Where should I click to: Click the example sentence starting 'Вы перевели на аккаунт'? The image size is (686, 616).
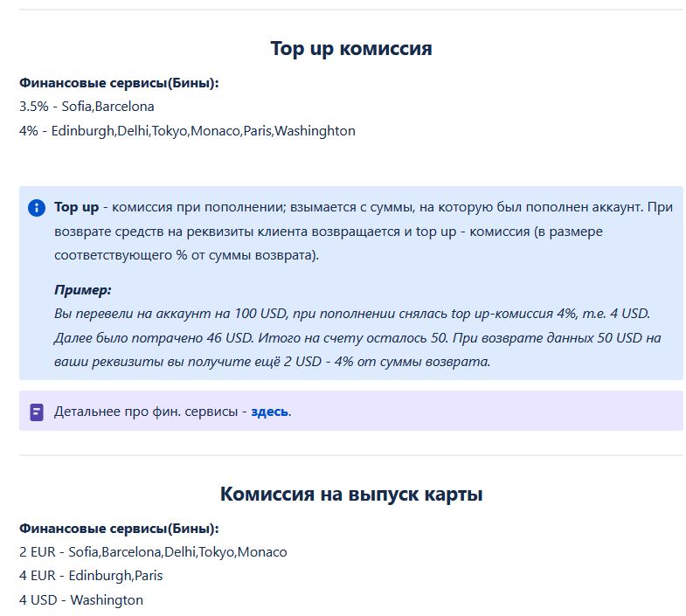351,314
